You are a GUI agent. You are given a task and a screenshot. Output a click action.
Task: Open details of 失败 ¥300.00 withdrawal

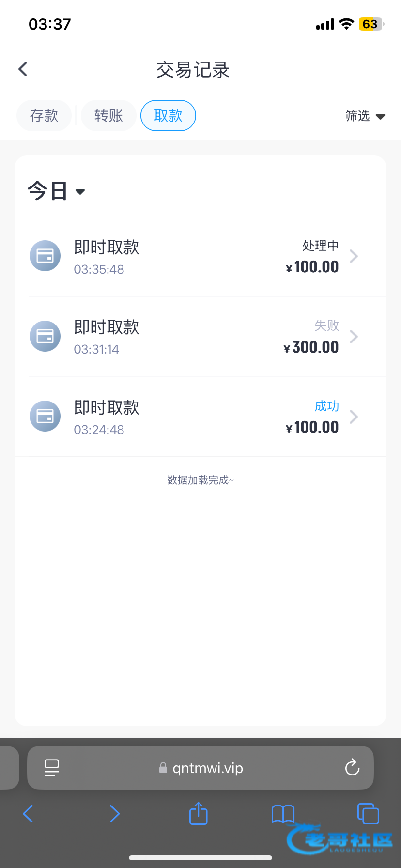point(354,337)
